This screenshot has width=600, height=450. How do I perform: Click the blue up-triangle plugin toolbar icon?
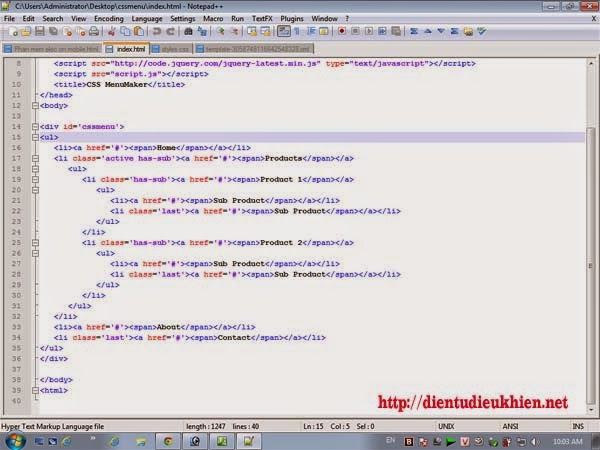tap(428, 32)
